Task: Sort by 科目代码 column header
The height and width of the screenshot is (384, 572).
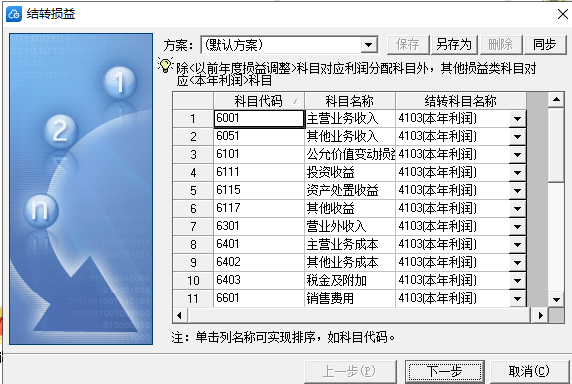Action: tap(259, 101)
